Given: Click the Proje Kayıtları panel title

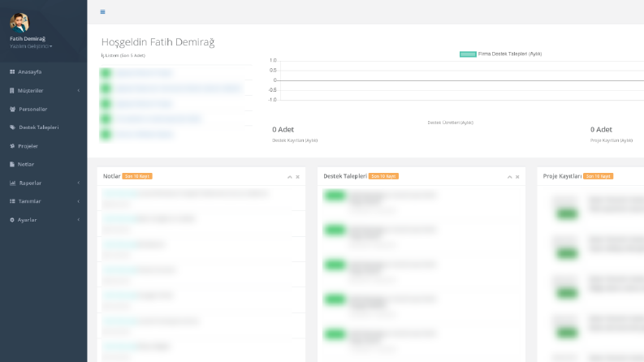Looking at the screenshot, I should click(562, 176).
